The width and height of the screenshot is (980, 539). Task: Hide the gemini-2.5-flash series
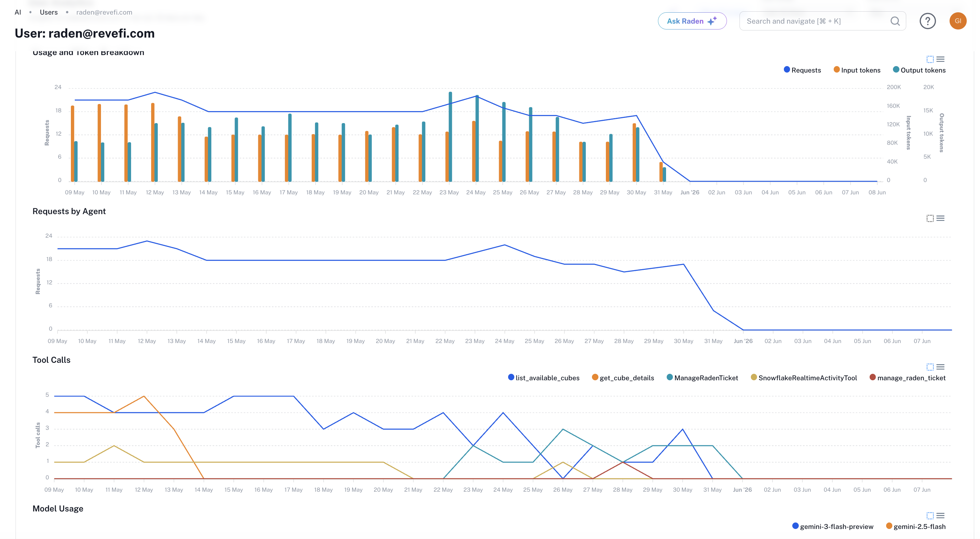(916, 526)
